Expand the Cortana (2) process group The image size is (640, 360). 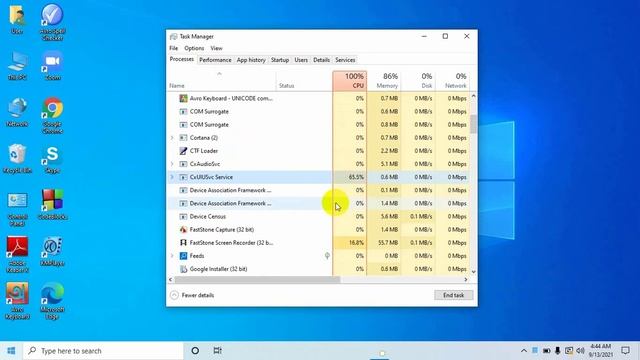pos(172,138)
